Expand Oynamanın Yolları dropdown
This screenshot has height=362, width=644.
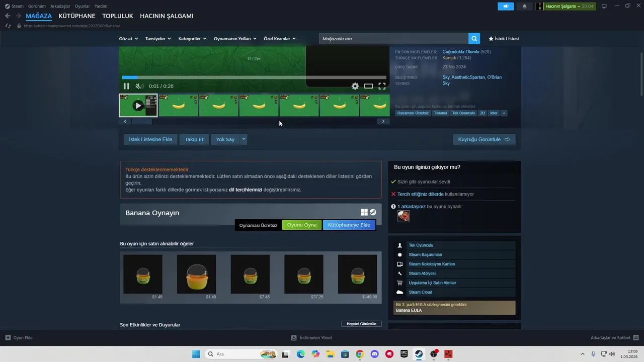tap(235, 39)
